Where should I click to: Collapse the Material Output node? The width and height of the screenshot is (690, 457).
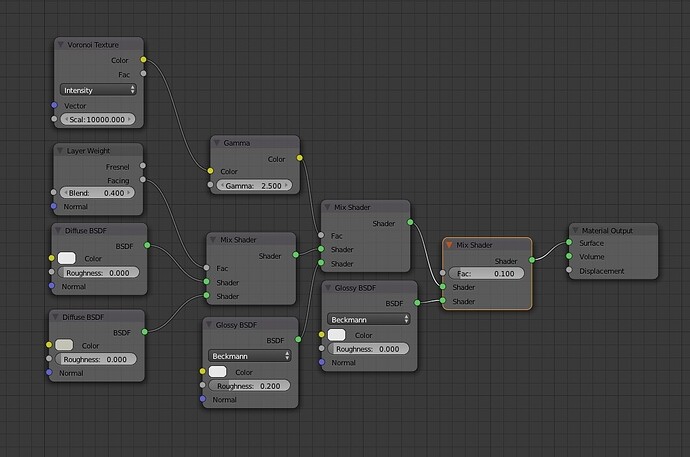pos(575,230)
